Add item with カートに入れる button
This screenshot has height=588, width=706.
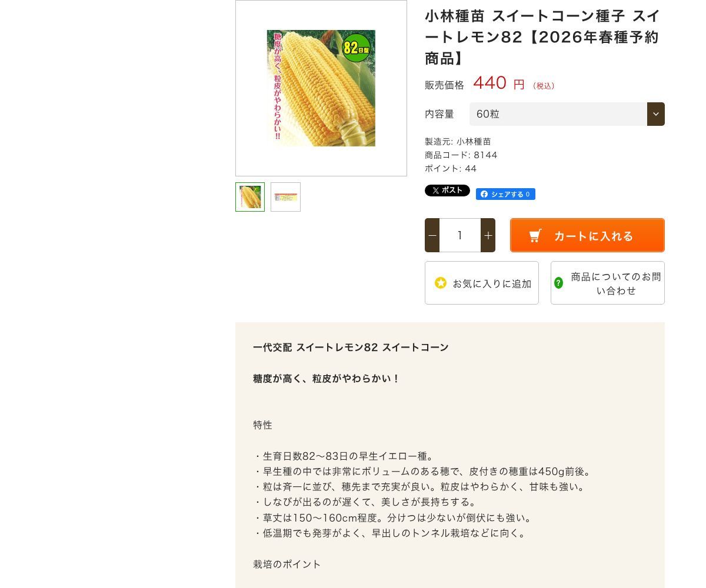[x=587, y=235]
